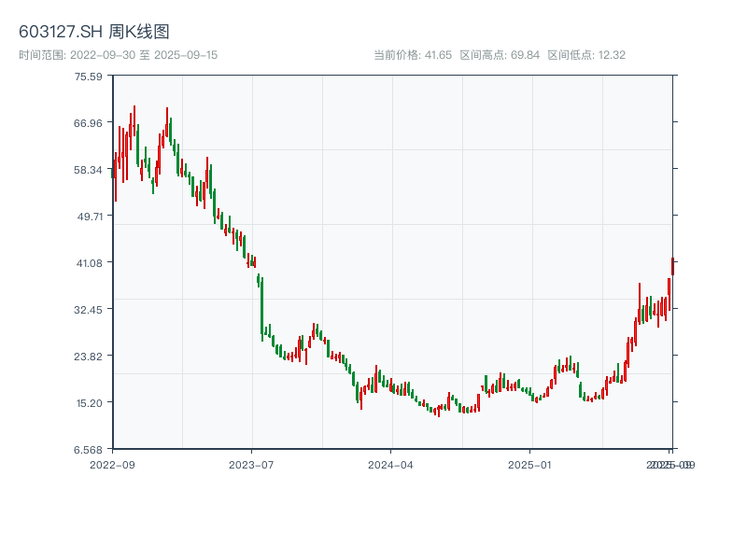
Task: Click the y-axis value 49.71
Action: coord(90,217)
